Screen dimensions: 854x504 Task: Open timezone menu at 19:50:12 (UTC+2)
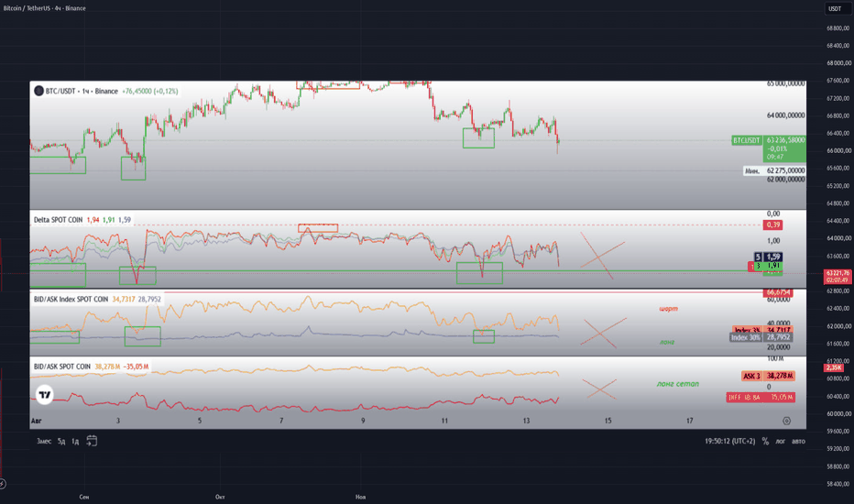coord(729,442)
